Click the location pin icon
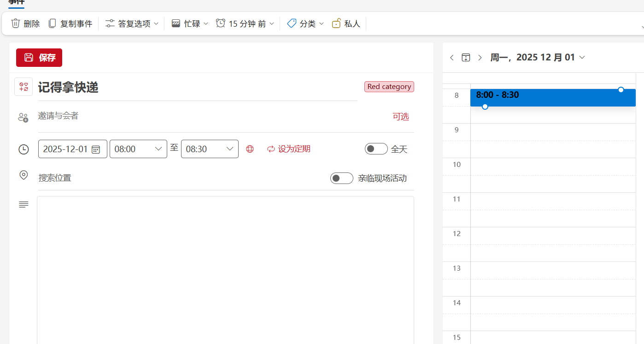Screen dimensions: 644x344 (x=23, y=175)
